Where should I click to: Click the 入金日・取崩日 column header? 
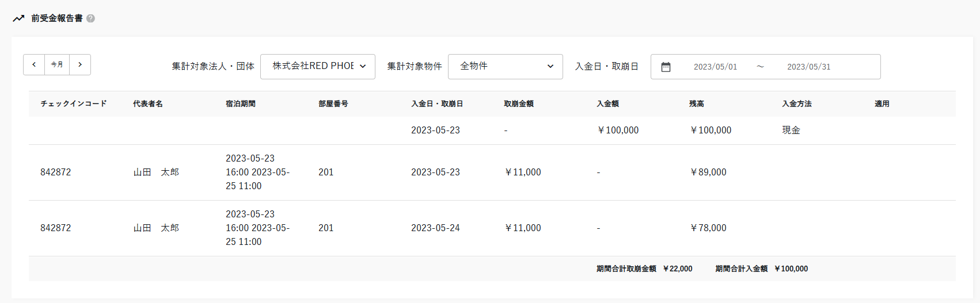tap(437, 104)
